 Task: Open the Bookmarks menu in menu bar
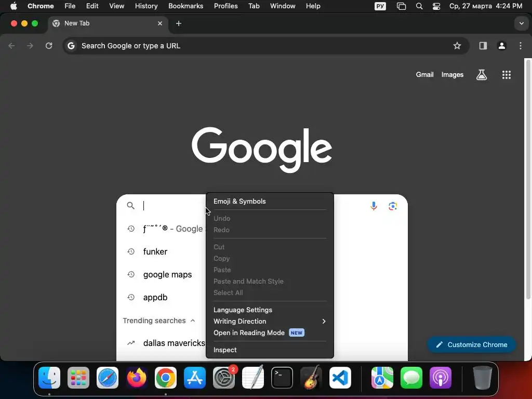[x=185, y=6]
